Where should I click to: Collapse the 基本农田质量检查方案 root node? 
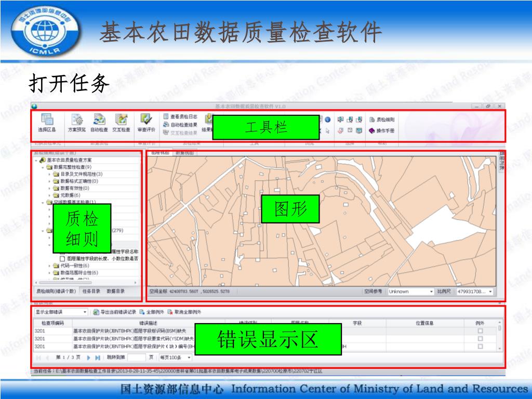[x=36, y=160]
